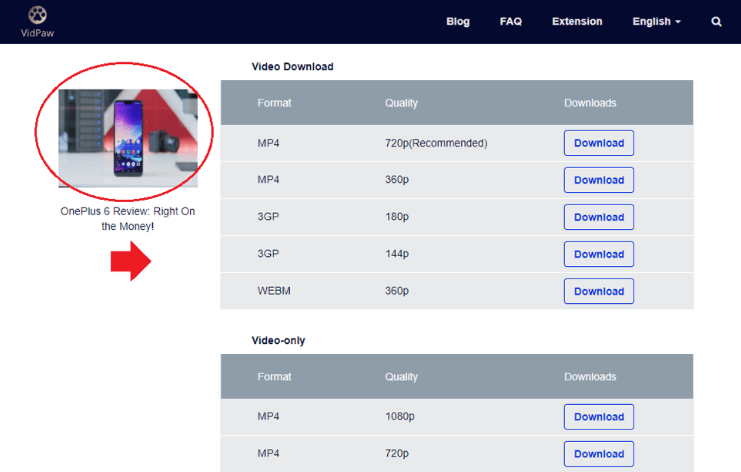Viewport: 741px width, 472px height.
Task: Open the Blog page
Action: [x=458, y=21]
